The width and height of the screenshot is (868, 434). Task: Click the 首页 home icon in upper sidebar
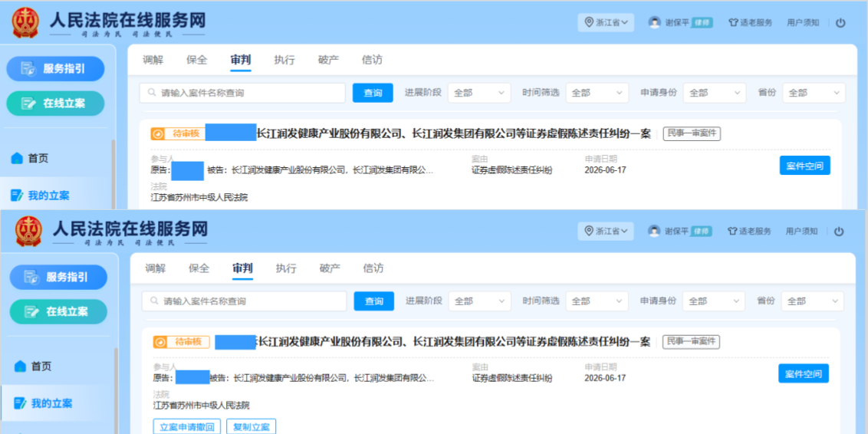17,158
